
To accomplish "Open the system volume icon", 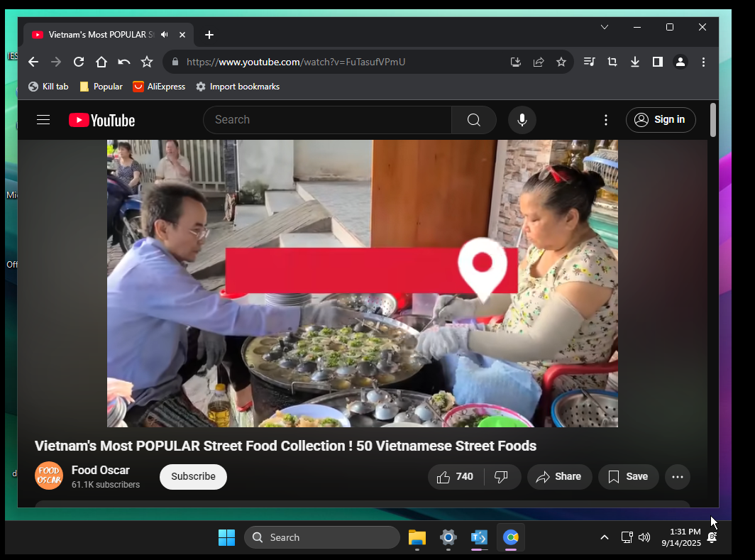I will pos(644,537).
